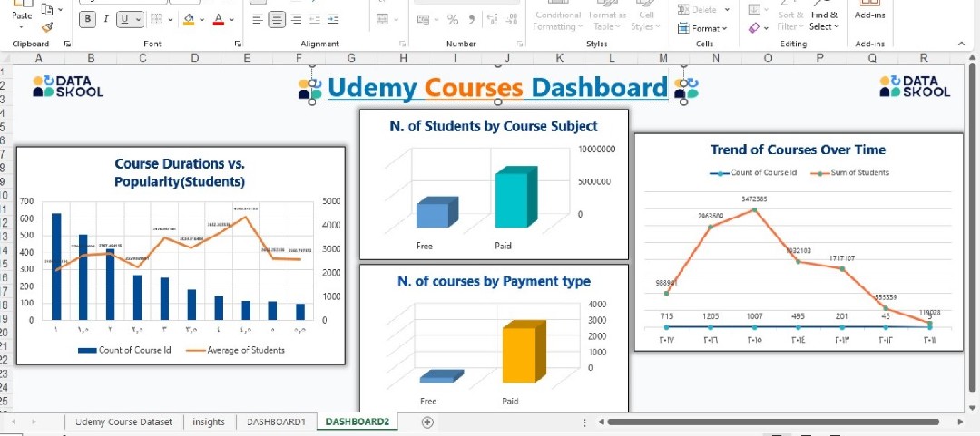980x436 pixels.
Task: Collapse the ribbon with chevron
Action: click(x=961, y=44)
